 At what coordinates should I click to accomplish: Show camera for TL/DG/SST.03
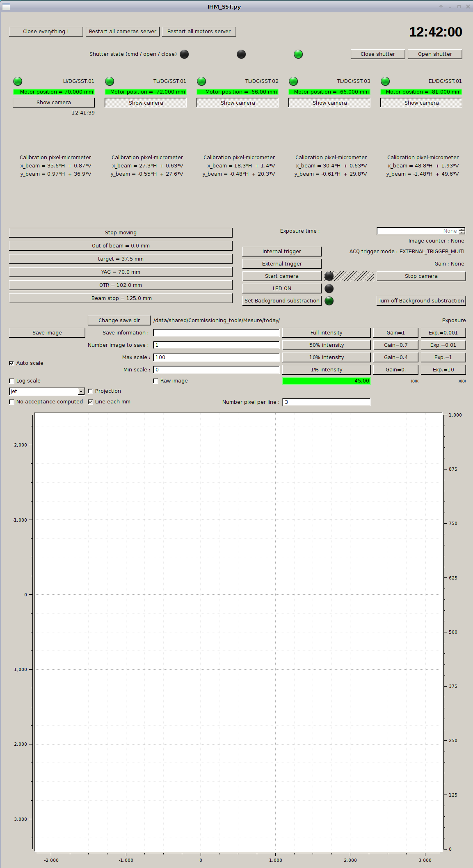click(329, 103)
